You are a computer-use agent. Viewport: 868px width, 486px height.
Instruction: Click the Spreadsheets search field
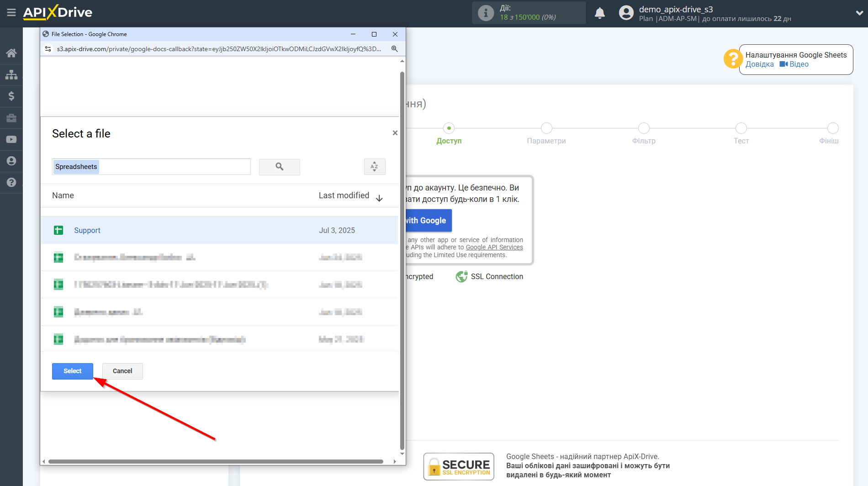[151, 167]
